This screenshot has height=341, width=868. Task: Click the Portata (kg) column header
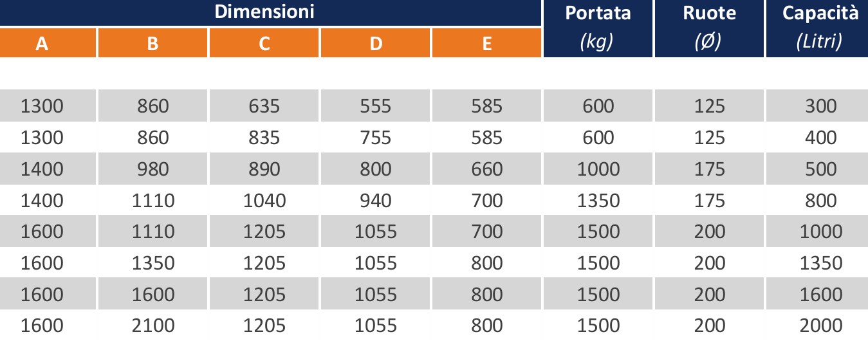click(598, 28)
